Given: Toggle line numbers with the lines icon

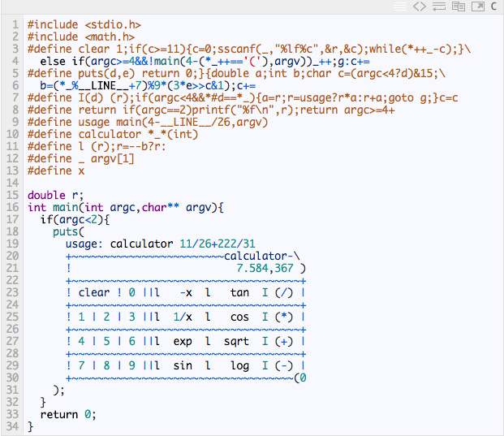Looking at the screenshot, I should 400,6.
